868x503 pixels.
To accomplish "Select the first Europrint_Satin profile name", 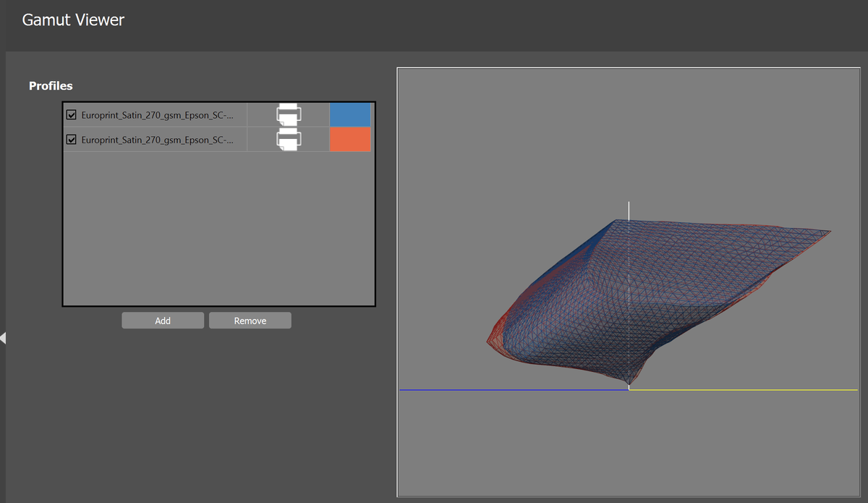I will pyautogui.click(x=157, y=115).
